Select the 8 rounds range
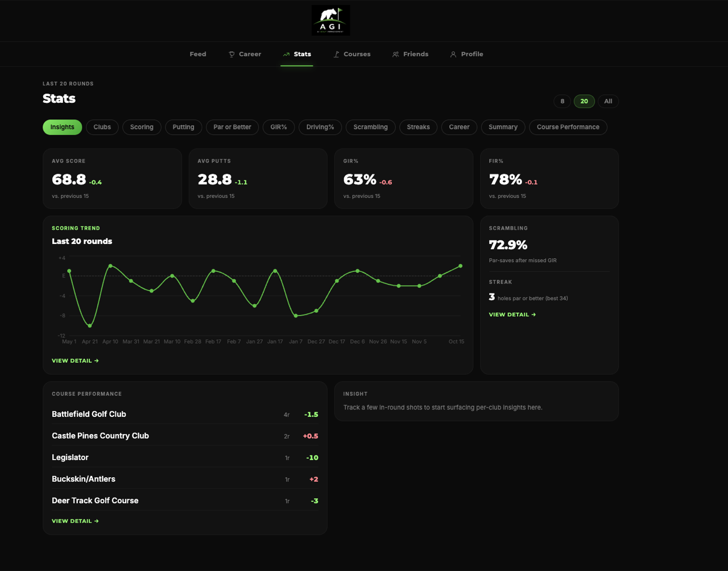The image size is (728, 571). tap(562, 101)
